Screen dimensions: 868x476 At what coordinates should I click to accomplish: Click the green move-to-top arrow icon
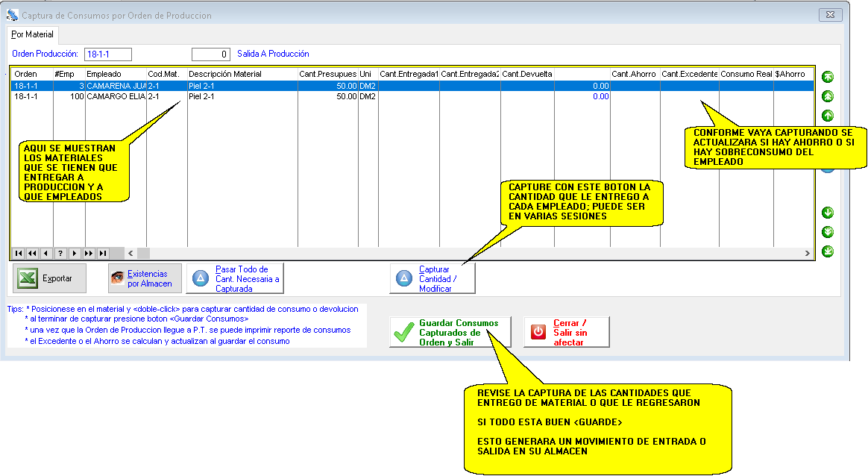pyautogui.click(x=828, y=77)
